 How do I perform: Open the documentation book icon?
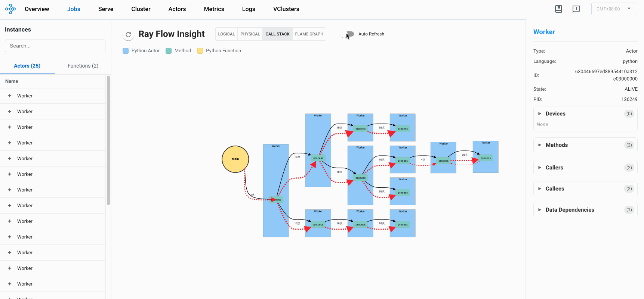tap(558, 9)
